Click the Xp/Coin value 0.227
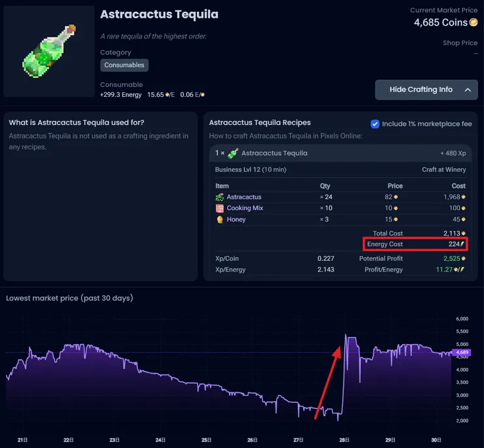This screenshot has width=484, height=448. pos(326,258)
